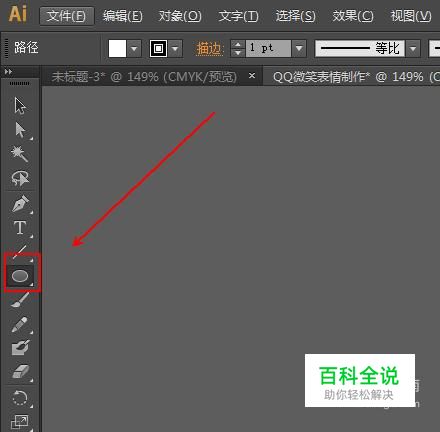Select the Magic Wand tool
The image size is (440, 432).
click(x=19, y=154)
